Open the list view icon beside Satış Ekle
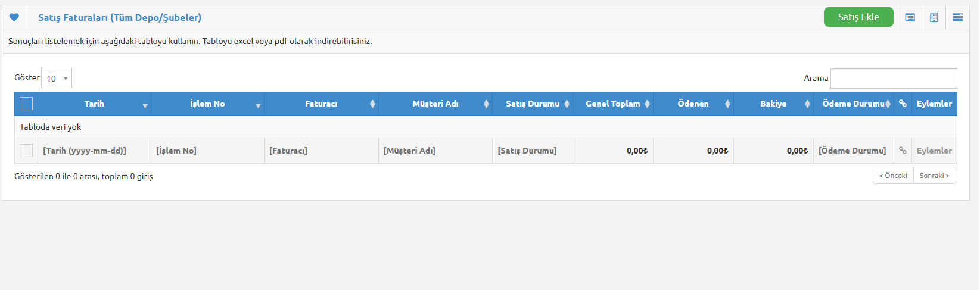The height and width of the screenshot is (290, 980). click(910, 17)
